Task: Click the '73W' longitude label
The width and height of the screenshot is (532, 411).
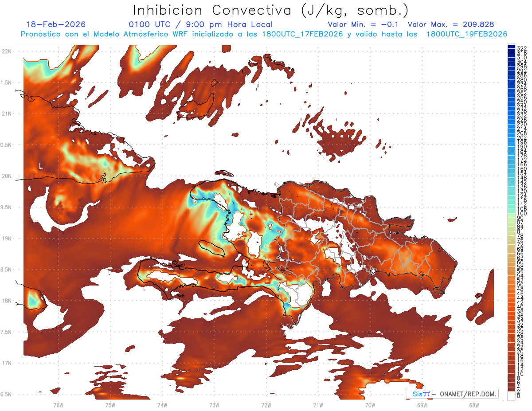Action: point(214,404)
